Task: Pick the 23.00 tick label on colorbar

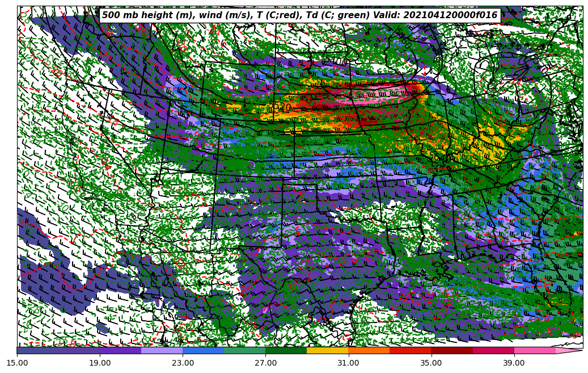Action: coord(183,362)
